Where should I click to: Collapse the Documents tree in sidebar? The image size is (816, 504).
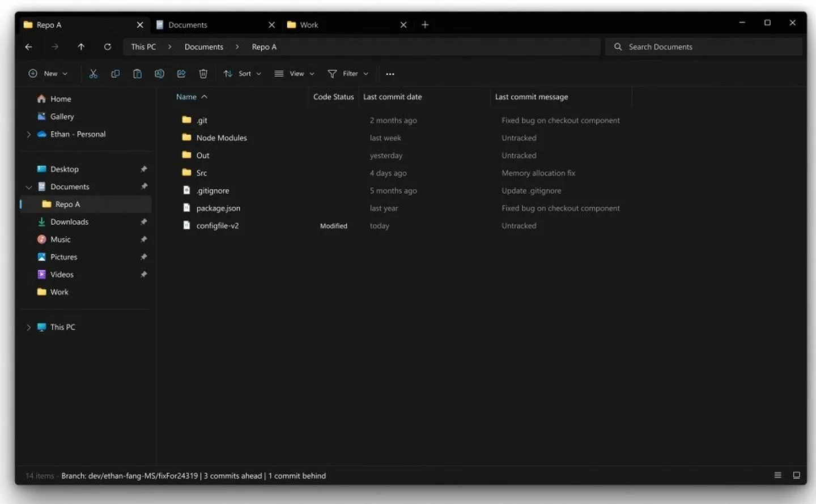click(28, 186)
